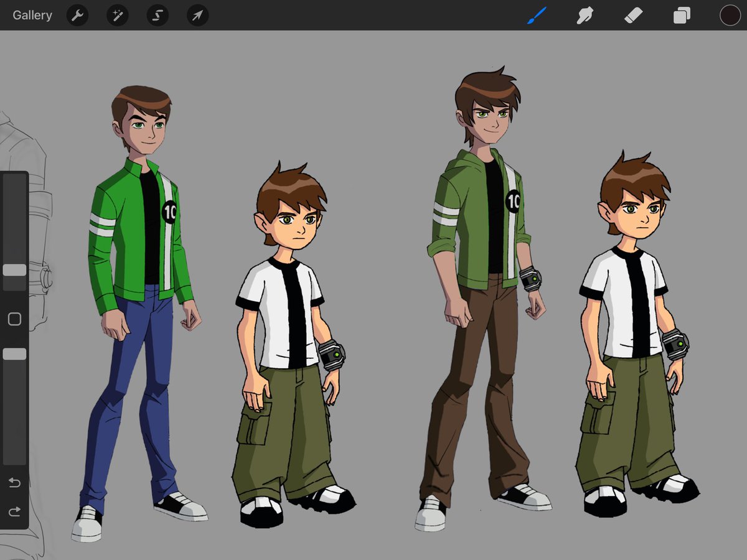This screenshot has height=560, width=747.
Task: Open the Layers panel
Action: point(682,15)
